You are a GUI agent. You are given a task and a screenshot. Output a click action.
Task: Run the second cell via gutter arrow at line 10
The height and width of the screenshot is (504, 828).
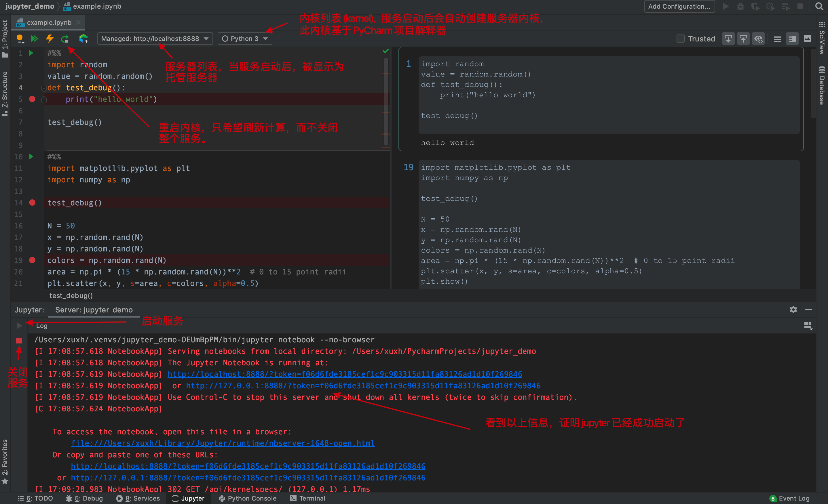[31, 157]
